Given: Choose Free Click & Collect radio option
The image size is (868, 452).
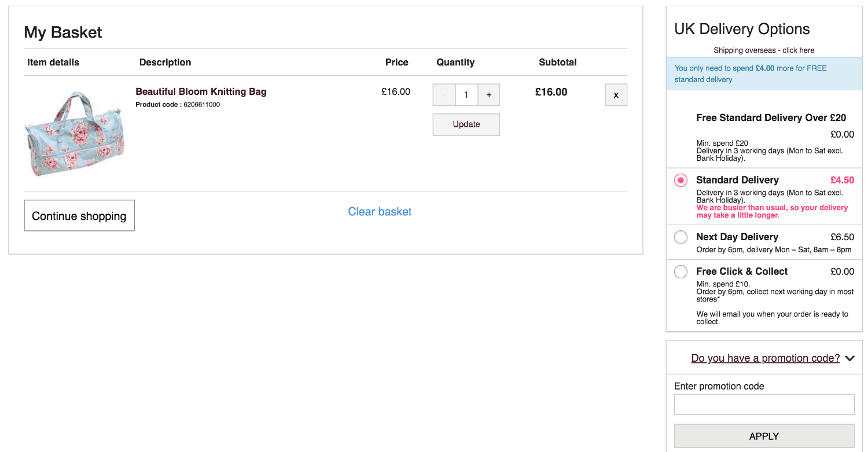Looking at the screenshot, I should click(681, 271).
